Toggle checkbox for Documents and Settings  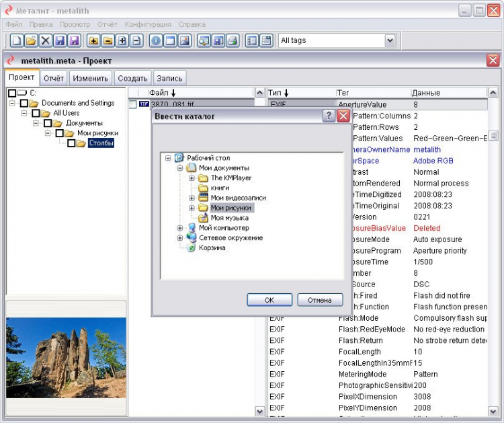coord(24,104)
